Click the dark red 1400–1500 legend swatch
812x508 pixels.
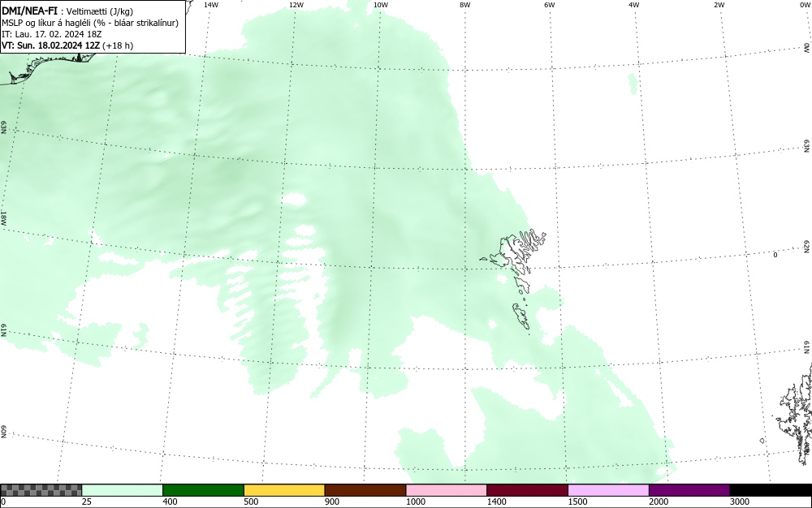pos(527,490)
